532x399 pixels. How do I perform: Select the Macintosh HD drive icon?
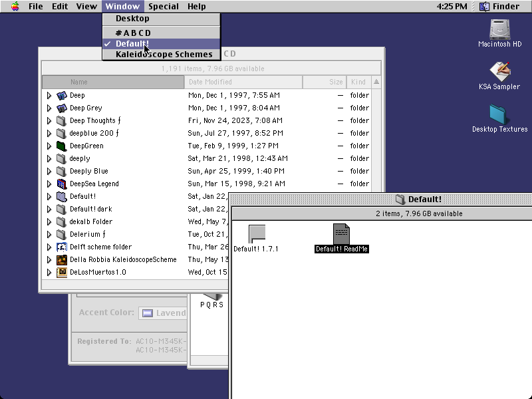[499, 29]
